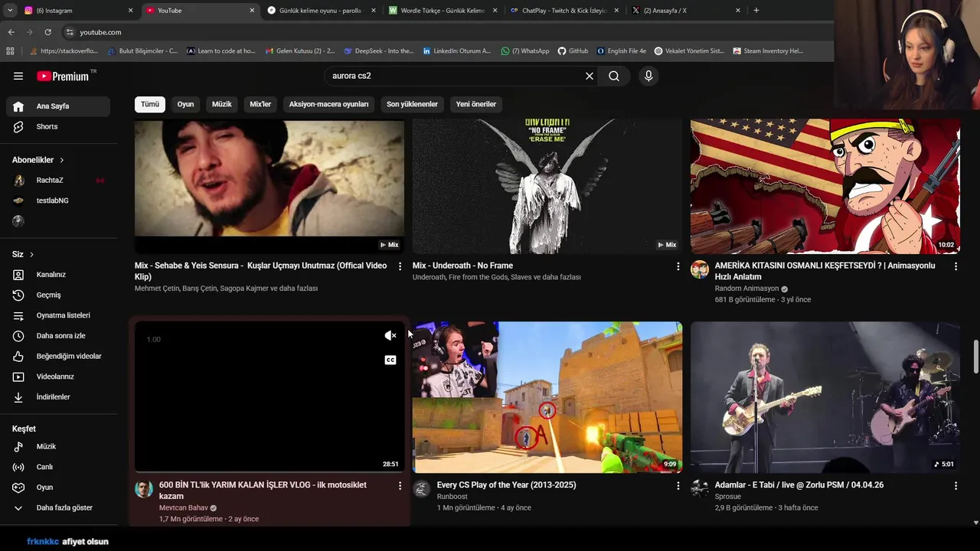Image resolution: width=980 pixels, height=551 pixels.
Task: Select the Müzik filter chip
Action: pos(222,104)
